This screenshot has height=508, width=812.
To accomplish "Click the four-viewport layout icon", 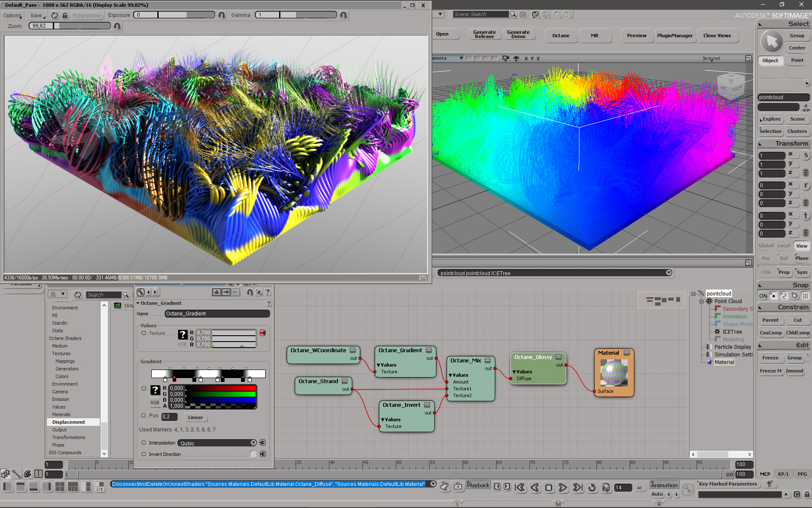I will tap(60, 487).
